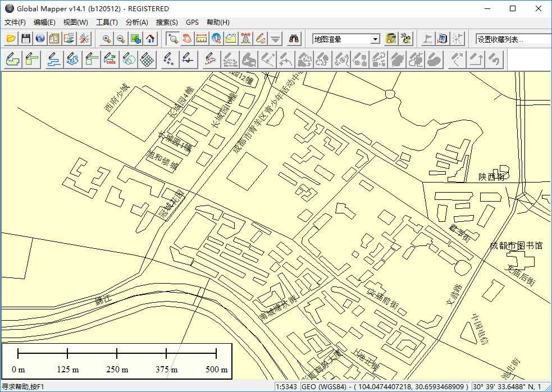Select the create line feature tool
Screen dimensions: 552x392
[54, 59]
